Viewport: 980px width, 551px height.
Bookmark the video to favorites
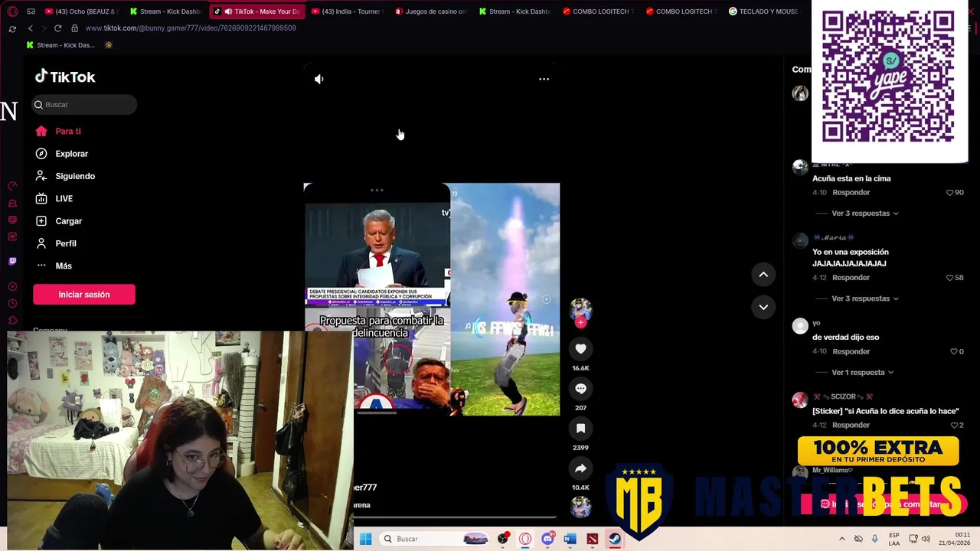580,429
